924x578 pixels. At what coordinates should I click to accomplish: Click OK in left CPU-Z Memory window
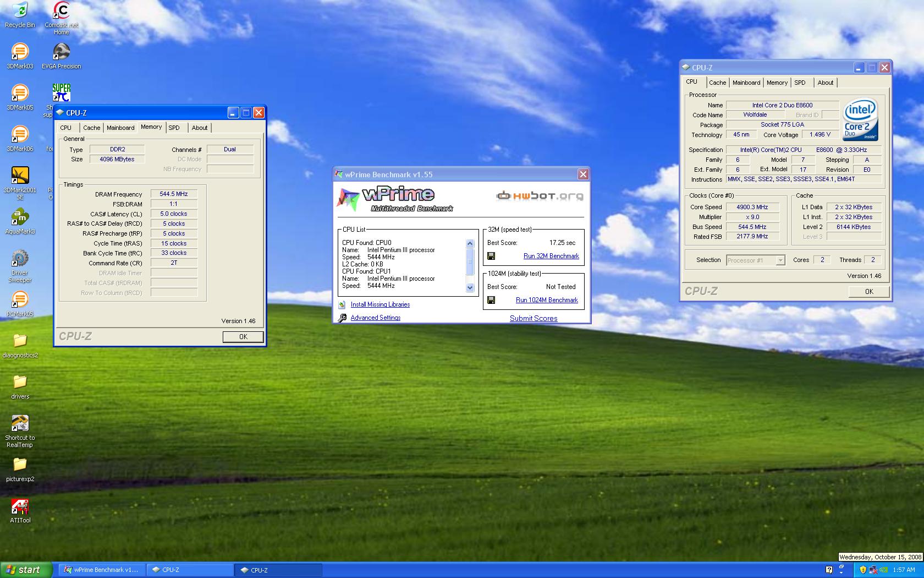[x=243, y=337]
